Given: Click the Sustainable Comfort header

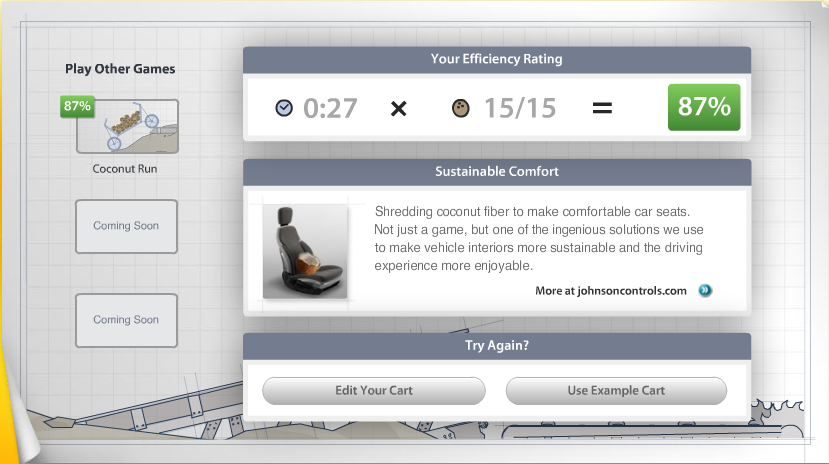Looking at the screenshot, I should [497, 172].
